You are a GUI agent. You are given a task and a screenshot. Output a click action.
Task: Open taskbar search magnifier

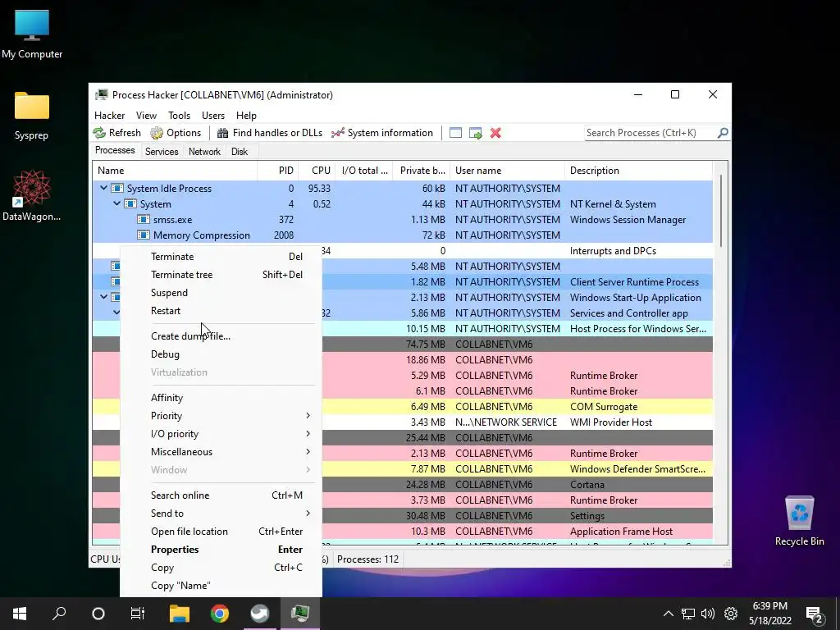[x=59, y=614]
